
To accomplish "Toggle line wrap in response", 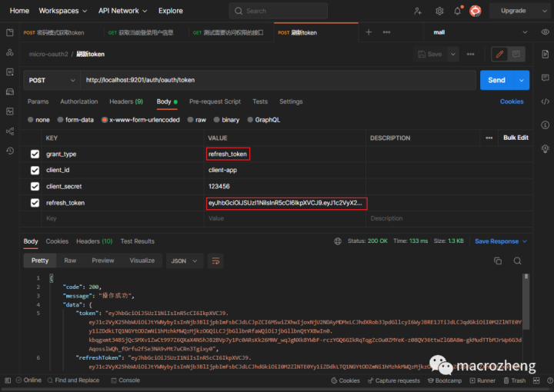I will [215, 261].
